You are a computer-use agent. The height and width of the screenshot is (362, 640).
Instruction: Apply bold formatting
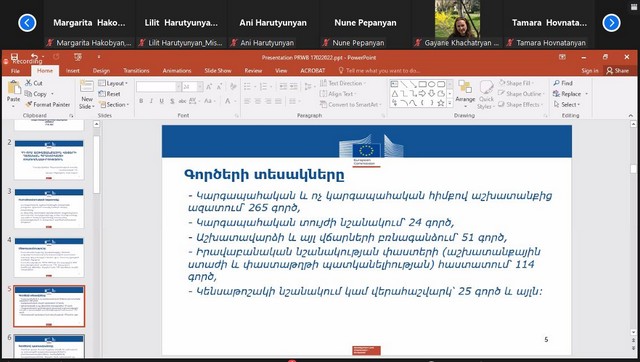(141, 101)
